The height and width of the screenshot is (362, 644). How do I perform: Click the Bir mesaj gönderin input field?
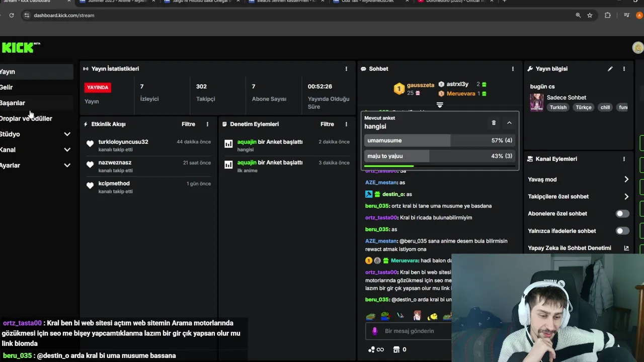pos(409,331)
